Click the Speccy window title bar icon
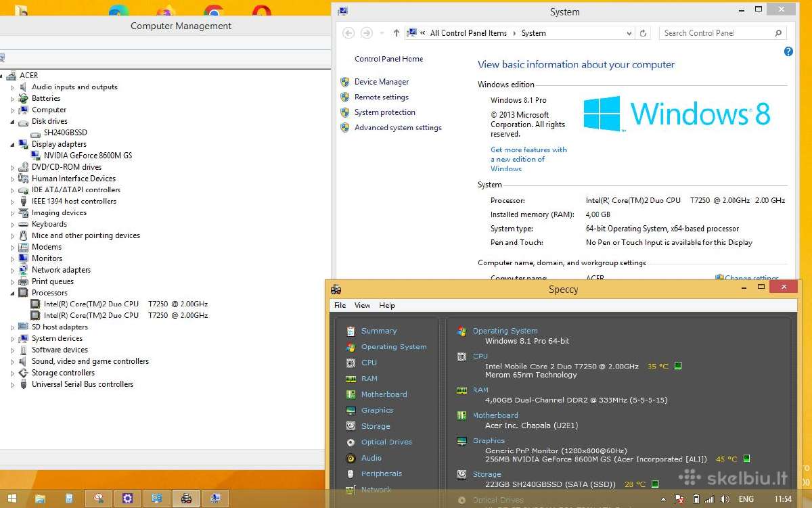This screenshot has width=812, height=508. tap(336, 290)
